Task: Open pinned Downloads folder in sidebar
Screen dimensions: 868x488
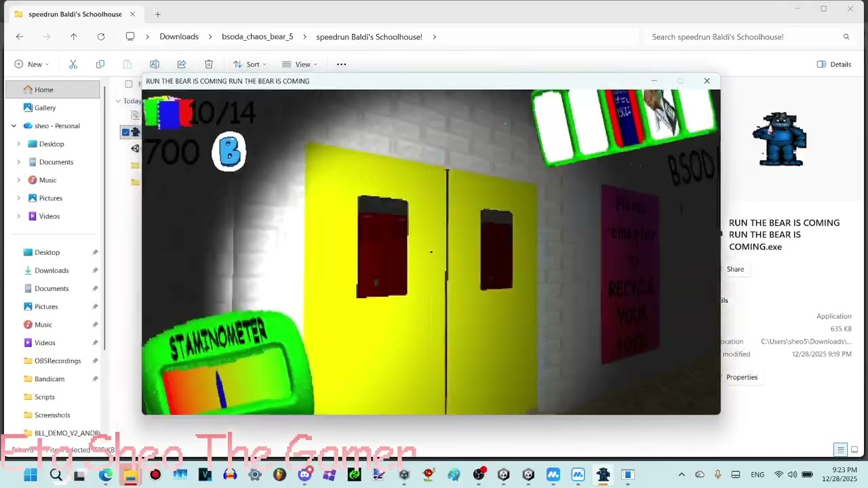Action: [53, 270]
